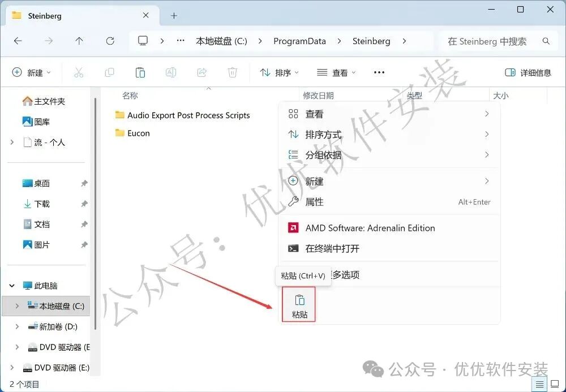The image size is (566, 392).
Task: Open 主文件夹 in navigation pane
Action: 44,101
